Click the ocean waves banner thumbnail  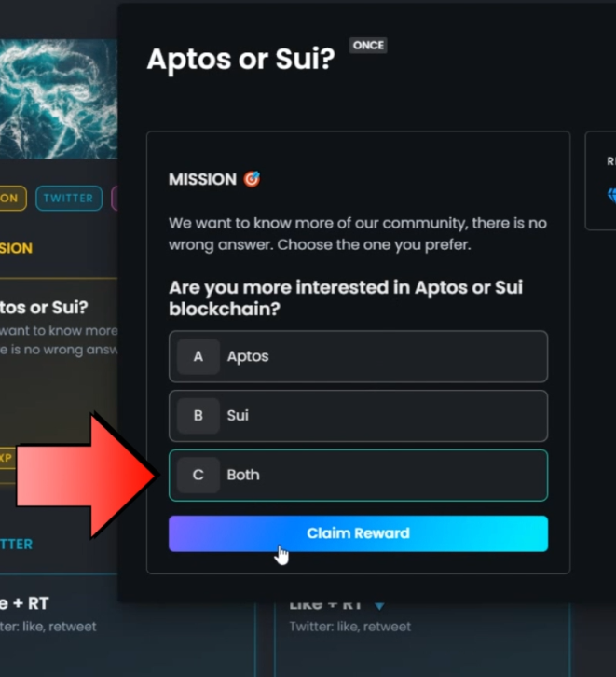58,98
